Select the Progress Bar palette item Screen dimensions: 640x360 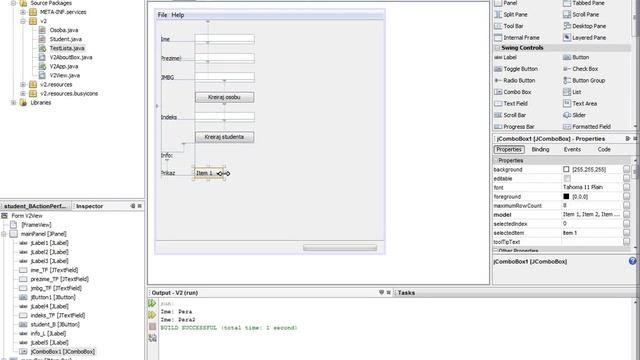(514, 127)
